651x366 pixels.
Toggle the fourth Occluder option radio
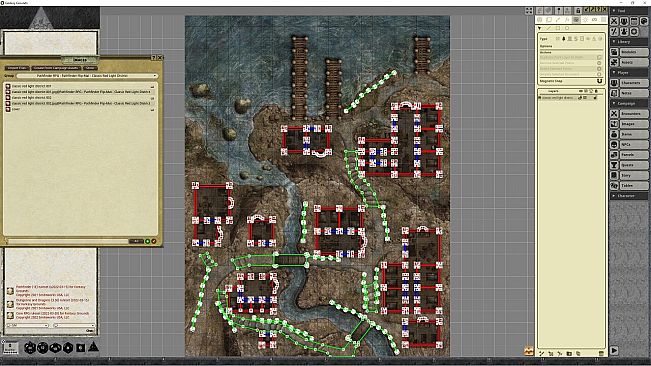tap(599, 74)
